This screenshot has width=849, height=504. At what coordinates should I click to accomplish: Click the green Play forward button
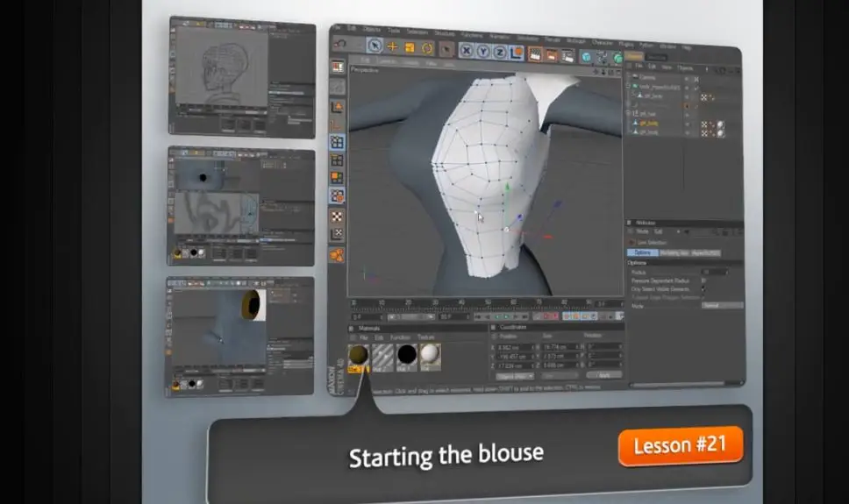[507, 316]
